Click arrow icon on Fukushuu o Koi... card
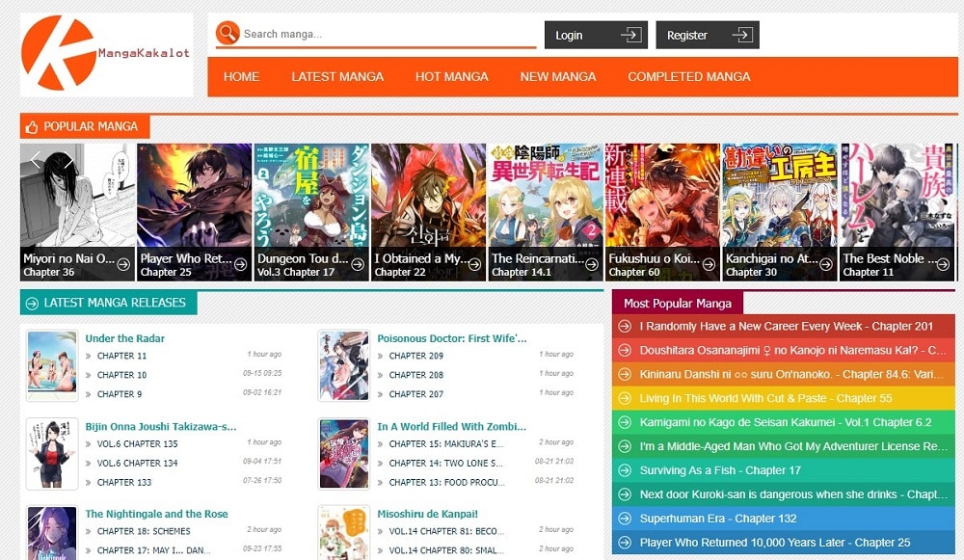Image resolution: width=964 pixels, height=560 pixels. click(709, 264)
